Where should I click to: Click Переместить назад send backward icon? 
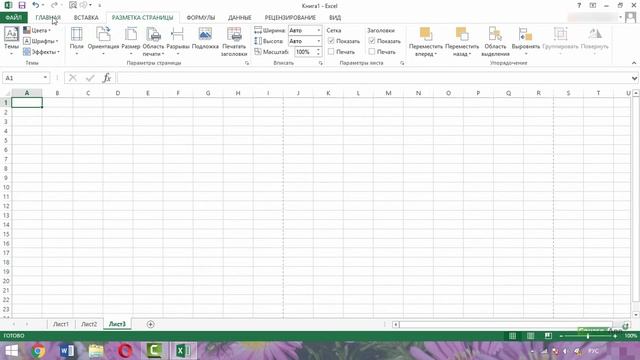click(462, 34)
